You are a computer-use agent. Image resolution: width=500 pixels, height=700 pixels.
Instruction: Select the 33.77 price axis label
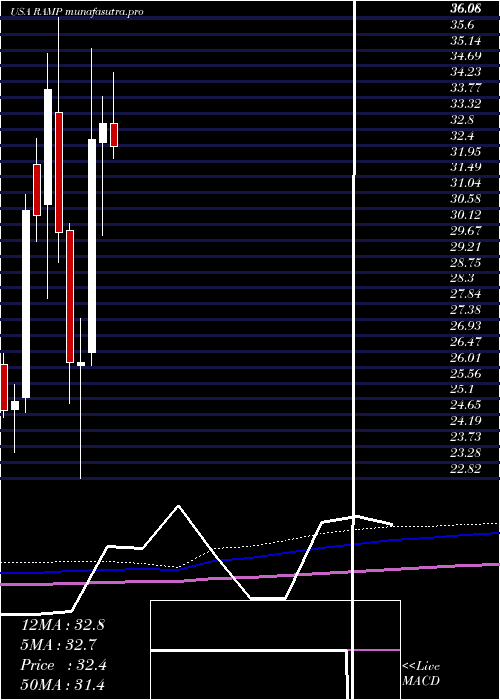pos(466,88)
